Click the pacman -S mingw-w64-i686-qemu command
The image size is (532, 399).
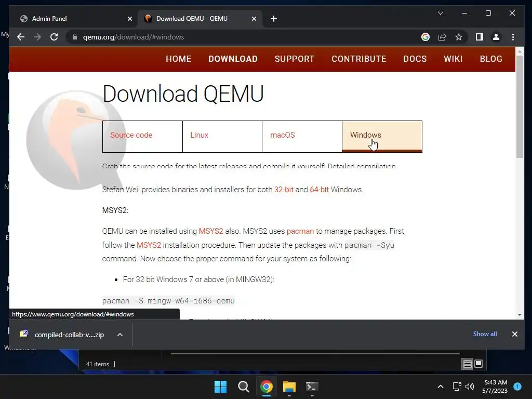[x=168, y=301]
